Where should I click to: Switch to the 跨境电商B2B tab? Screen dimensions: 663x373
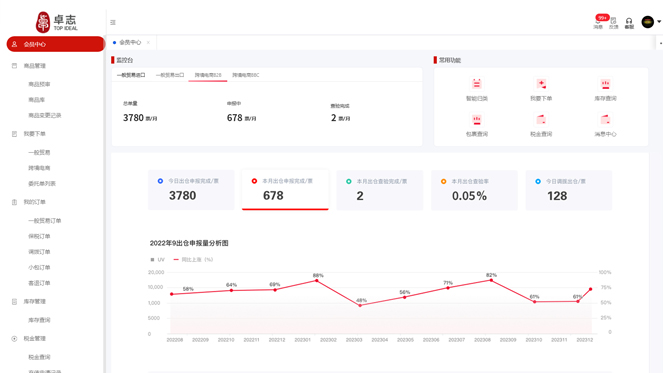click(208, 75)
